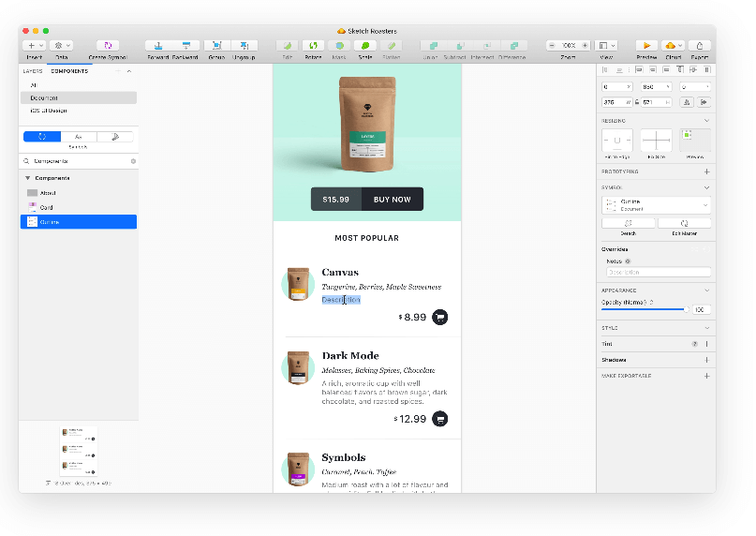Select the symbols filter segment
Image resolution: width=756 pixels, height=536 pixels.
click(42, 137)
